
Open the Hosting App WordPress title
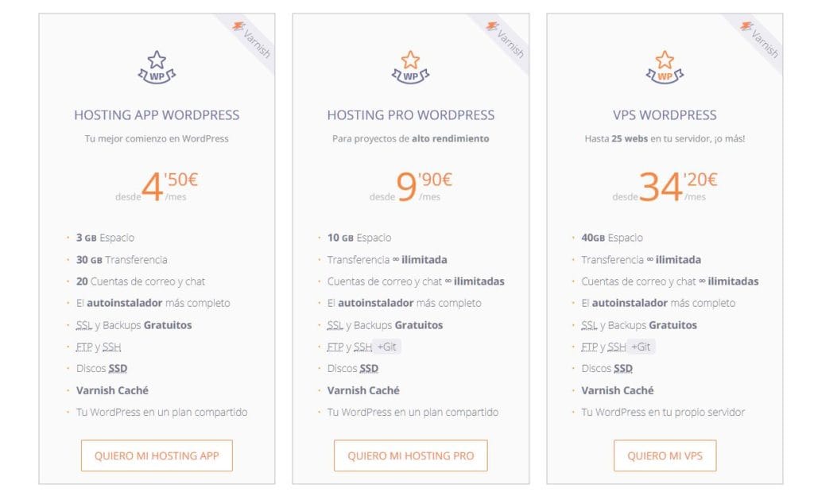click(x=157, y=115)
